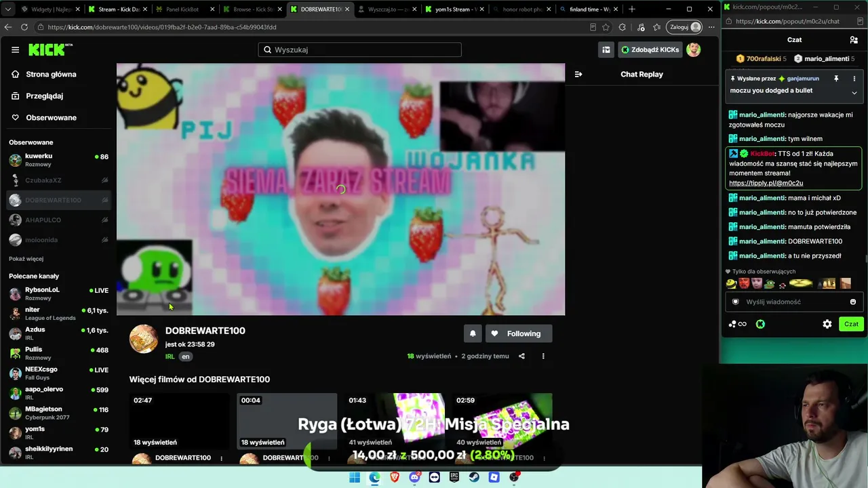The image size is (868, 488).
Task: Open the browser extensions puzzle icon
Action: pyautogui.click(x=623, y=27)
